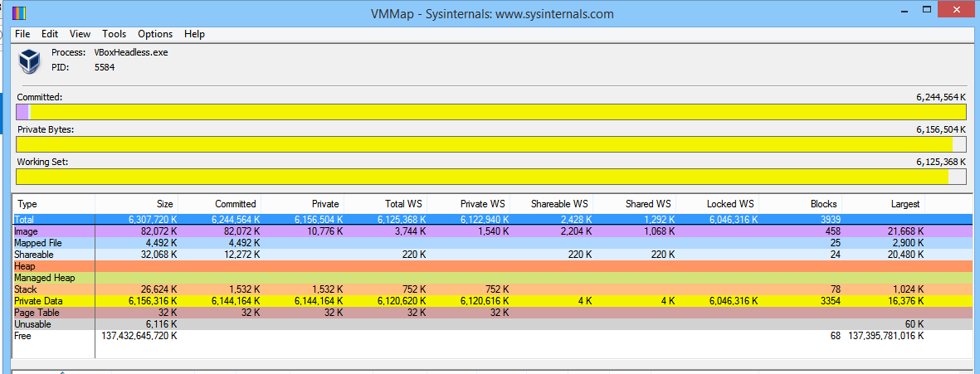Click Total row Shareable WS value 2,428 K
980x374 pixels.
point(575,220)
